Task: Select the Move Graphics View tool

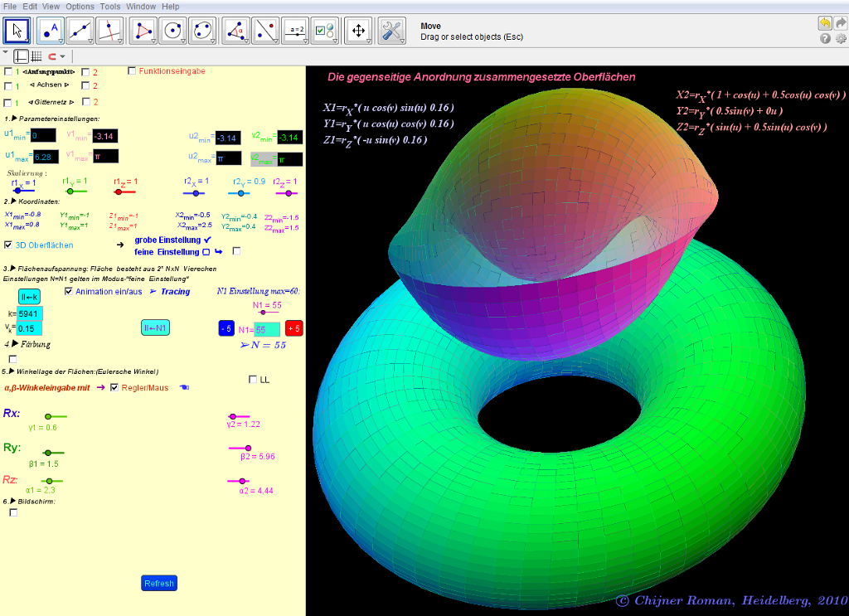Action: (x=358, y=31)
